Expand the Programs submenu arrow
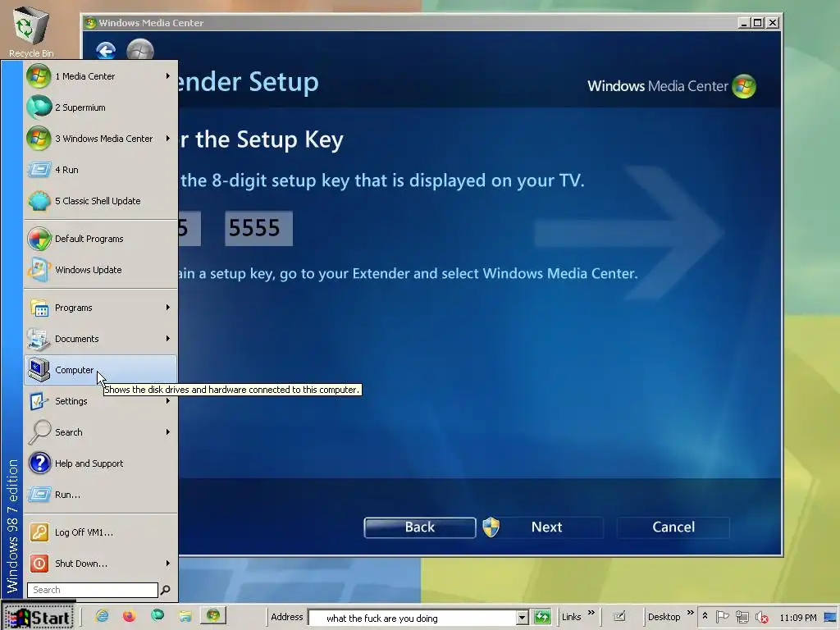840x630 pixels. click(167, 308)
